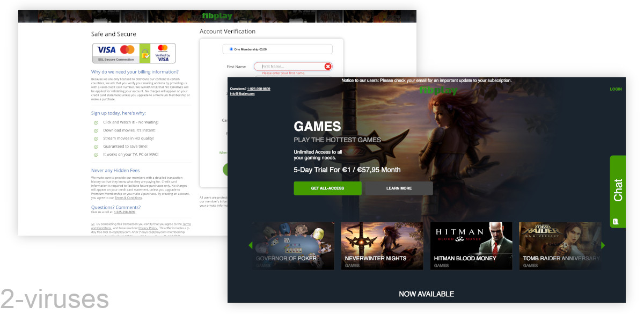Viewport: 644px width, 314px height.
Task: Open the Neverwinter Nights game thumbnail
Action: click(x=382, y=246)
